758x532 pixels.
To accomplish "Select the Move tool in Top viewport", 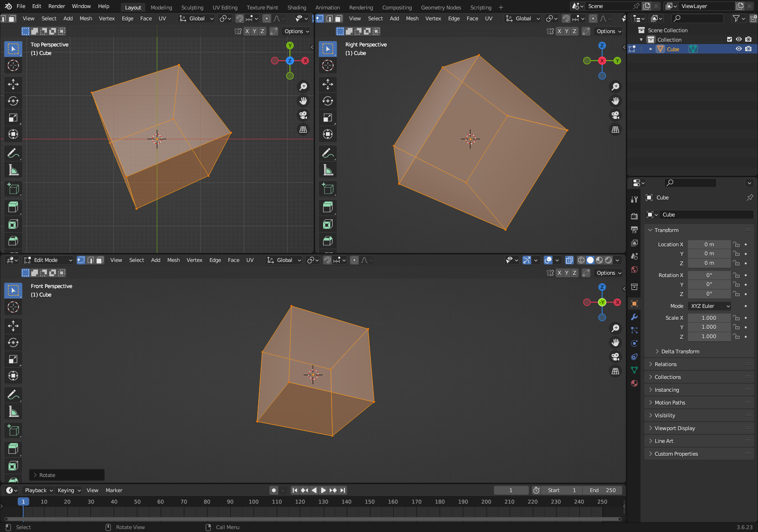I will tap(13, 84).
